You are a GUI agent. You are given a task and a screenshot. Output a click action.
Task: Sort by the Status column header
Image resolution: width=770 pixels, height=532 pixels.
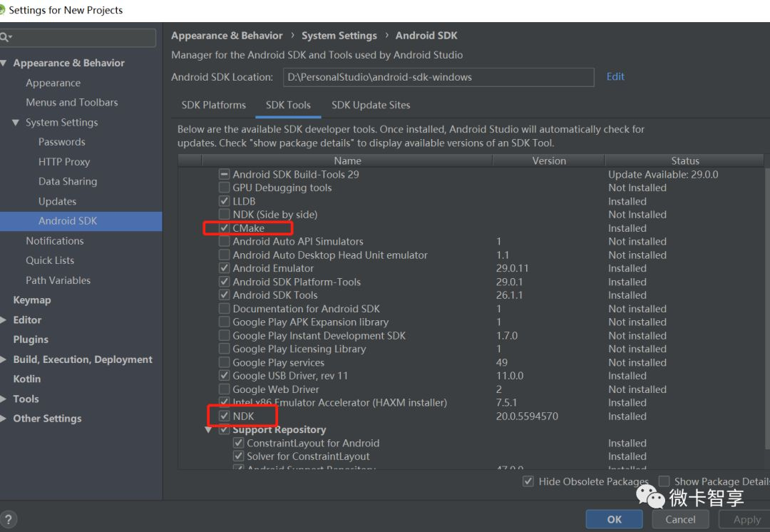pos(685,160)
